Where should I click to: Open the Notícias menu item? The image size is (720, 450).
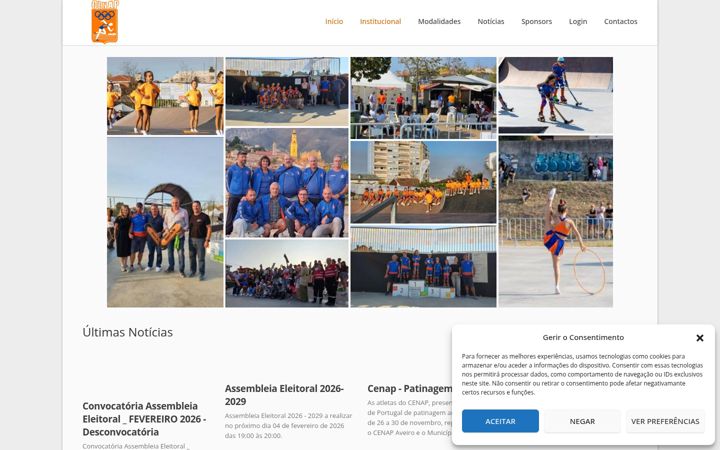coord(490,22)
